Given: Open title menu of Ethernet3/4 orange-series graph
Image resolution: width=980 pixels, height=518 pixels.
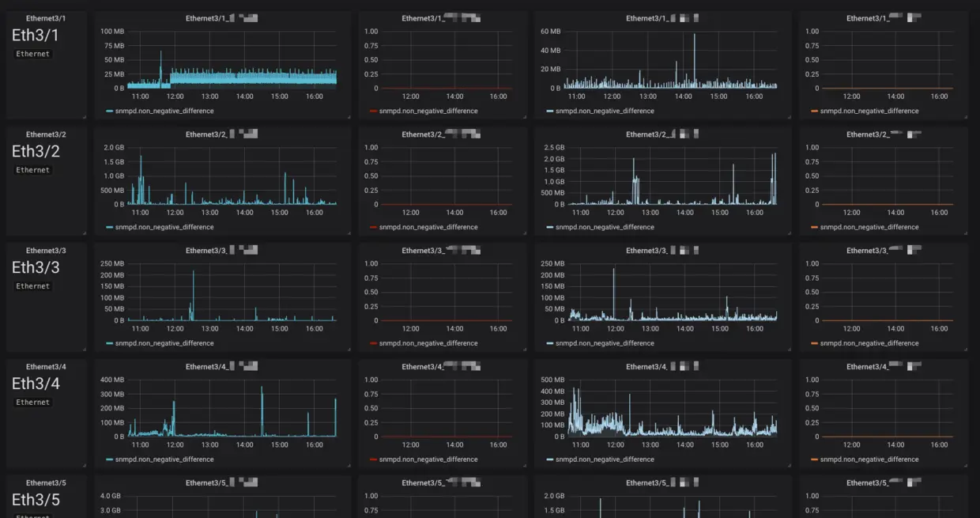Looking at the screenshot, I should 884,366.
